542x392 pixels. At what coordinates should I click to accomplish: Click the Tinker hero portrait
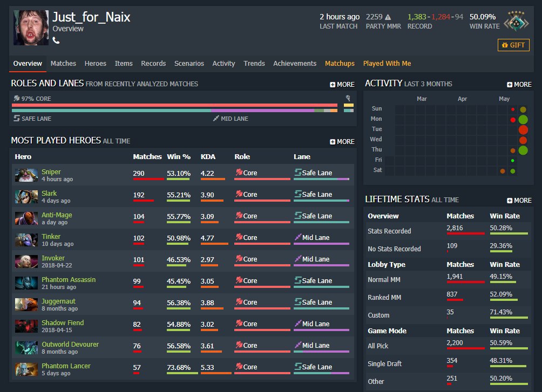[26, 240]
